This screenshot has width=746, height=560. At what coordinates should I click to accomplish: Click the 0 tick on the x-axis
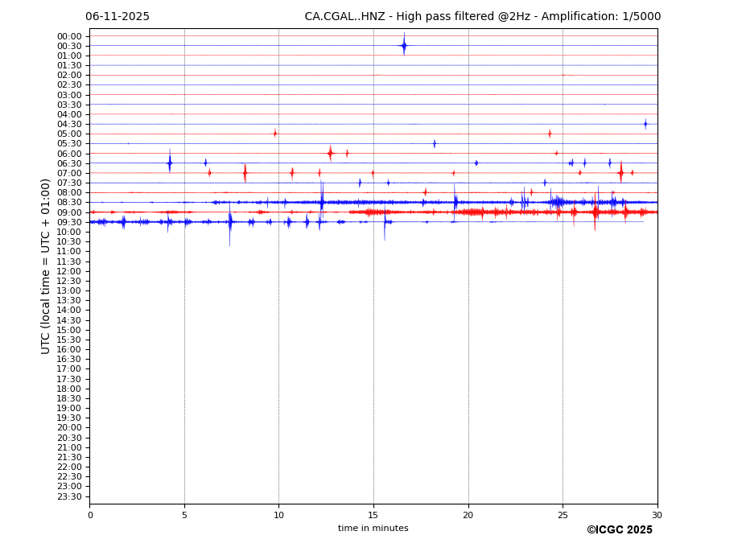point(90,515)
